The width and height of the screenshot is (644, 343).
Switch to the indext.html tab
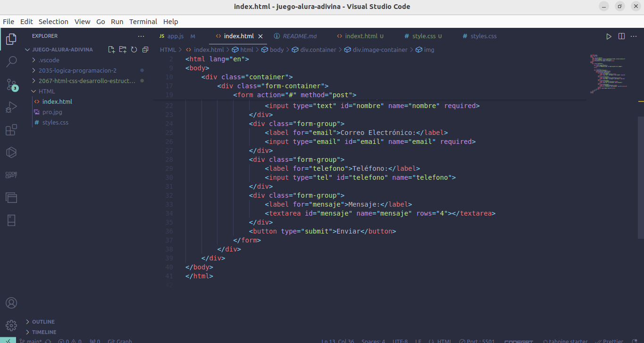pos(361,36)
